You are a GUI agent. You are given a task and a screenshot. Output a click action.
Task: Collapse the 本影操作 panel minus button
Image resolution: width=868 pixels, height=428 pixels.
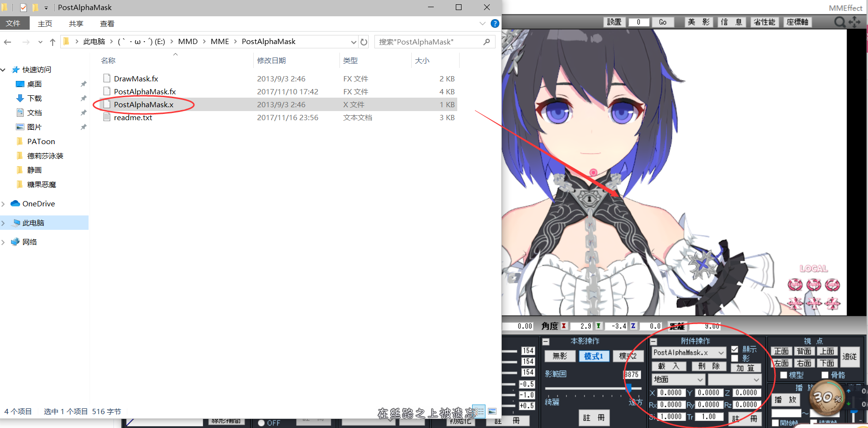click(546, 342)
